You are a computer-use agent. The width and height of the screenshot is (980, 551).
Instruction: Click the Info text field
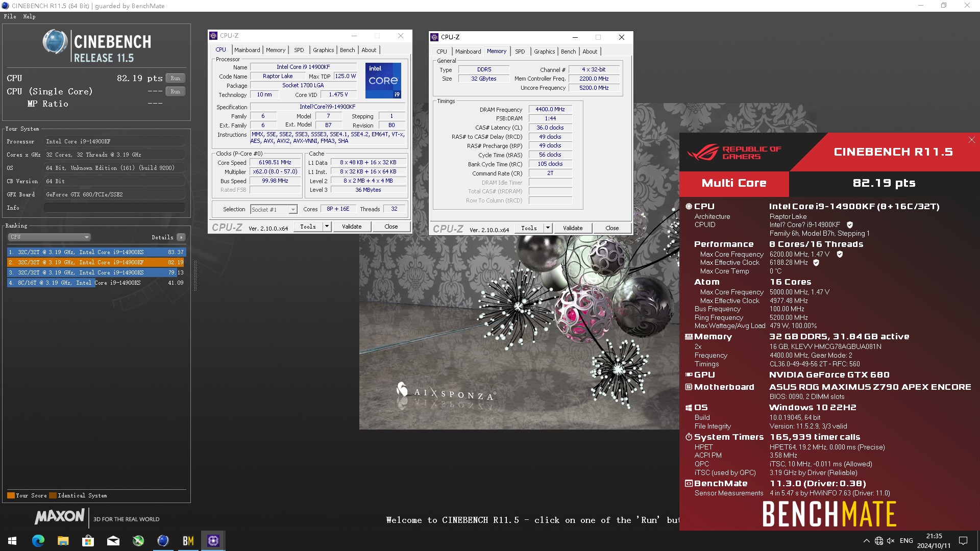pos(114,208)
